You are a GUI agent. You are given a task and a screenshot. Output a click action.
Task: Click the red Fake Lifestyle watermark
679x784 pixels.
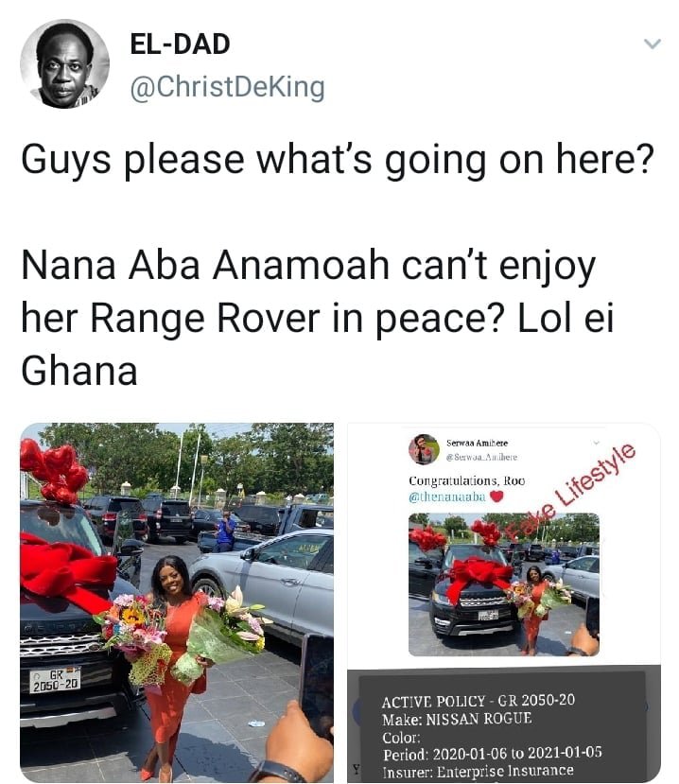coord(570,493)
